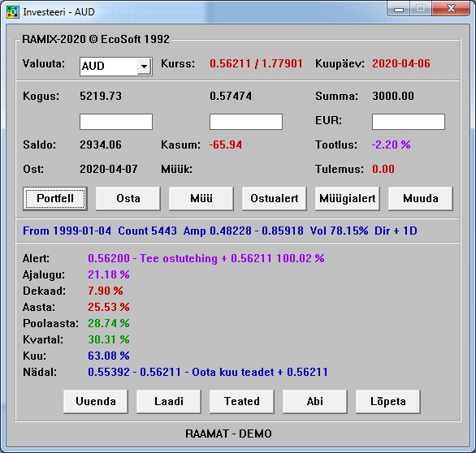Close the Investeeri window
The width and height of the screenshot is (476, 453).
(451, 8)
